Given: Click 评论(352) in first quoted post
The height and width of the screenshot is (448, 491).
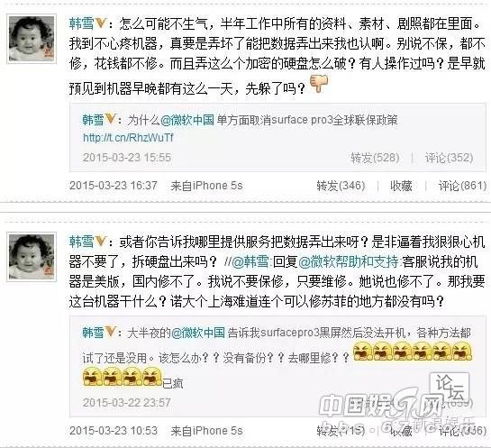Looking at the screenshot, I should (449, 158).
